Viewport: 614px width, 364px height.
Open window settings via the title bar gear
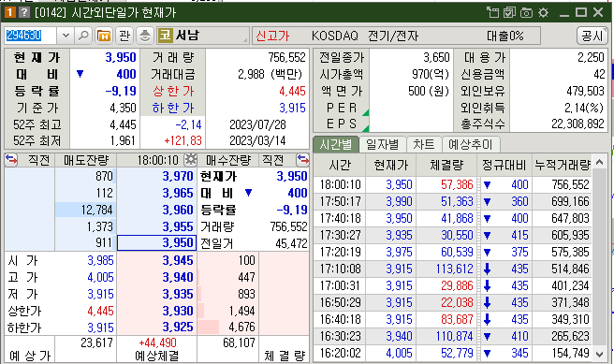click(544, 12)
